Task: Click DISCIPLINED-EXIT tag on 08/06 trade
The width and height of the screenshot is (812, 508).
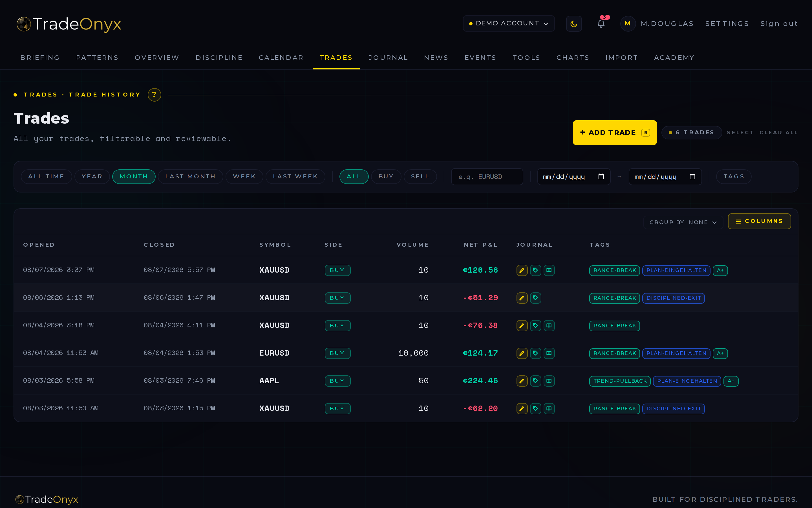Action: point(673,298)
